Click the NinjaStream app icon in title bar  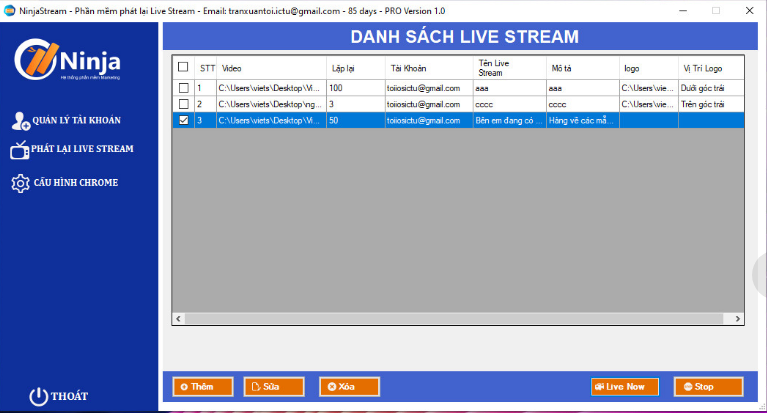(9, 11)
